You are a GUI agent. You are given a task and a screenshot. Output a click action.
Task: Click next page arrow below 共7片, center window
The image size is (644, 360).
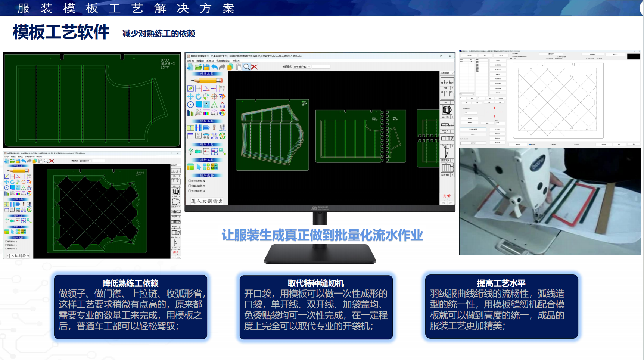pos(451,203)
